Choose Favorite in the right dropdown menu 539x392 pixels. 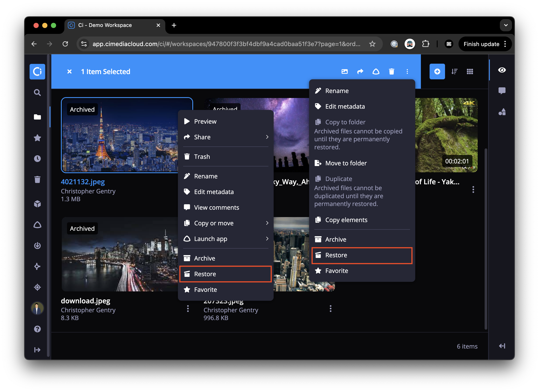pos(362,271)
